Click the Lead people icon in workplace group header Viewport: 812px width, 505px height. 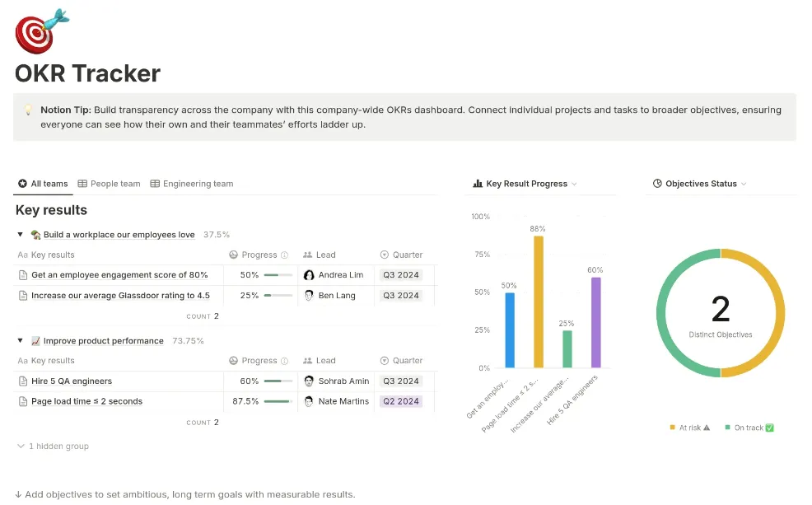click(x=308, y=255)
